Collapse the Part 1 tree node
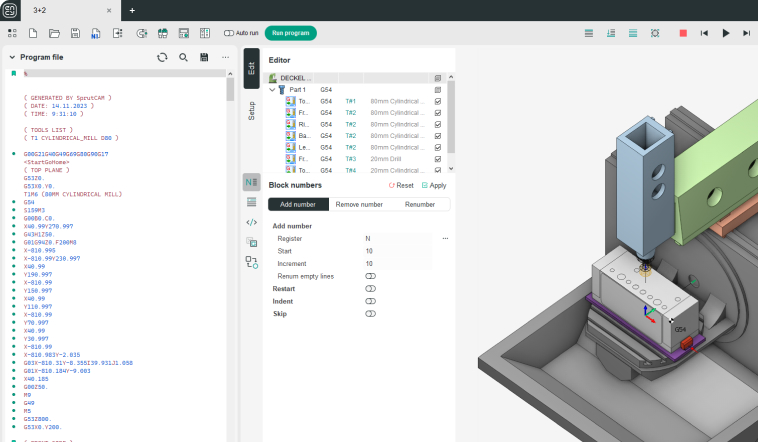Screen dimensions: 758x442 (x=273, y=89)
